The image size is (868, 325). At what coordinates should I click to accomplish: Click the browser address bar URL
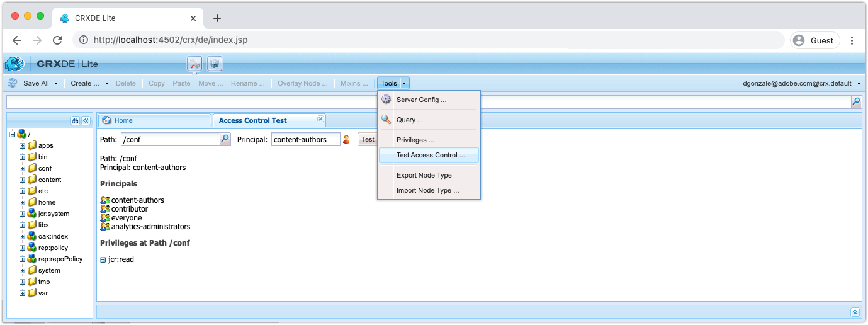click(171, 40)
